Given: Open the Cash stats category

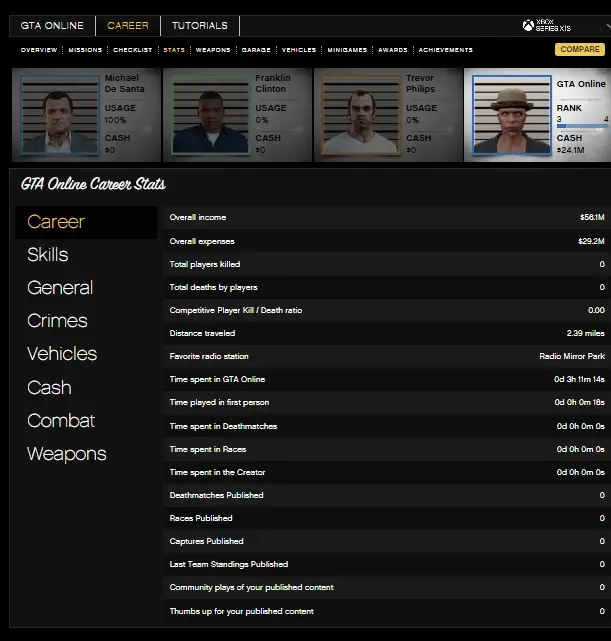Looking at the screenshot, I should [x=49, y=388].
